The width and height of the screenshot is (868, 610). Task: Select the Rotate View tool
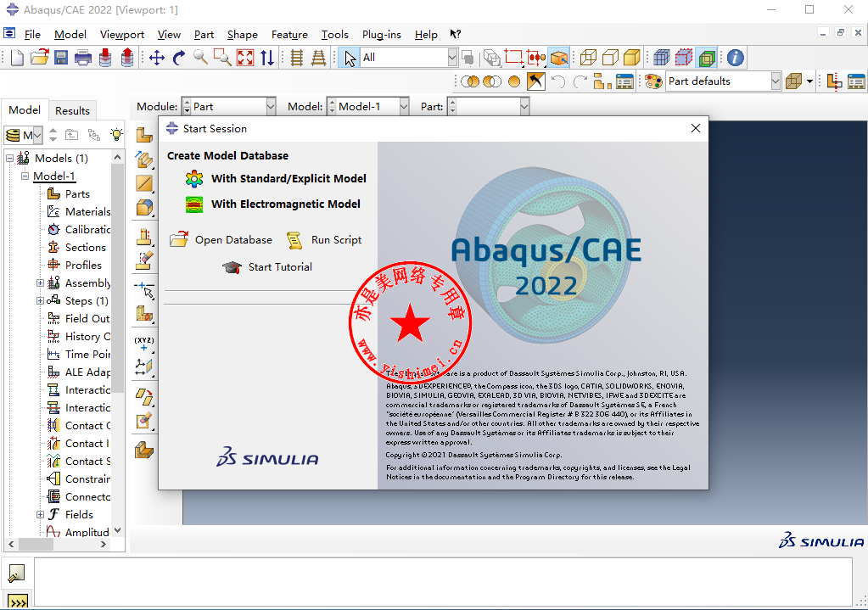click(x=178, y=58)
